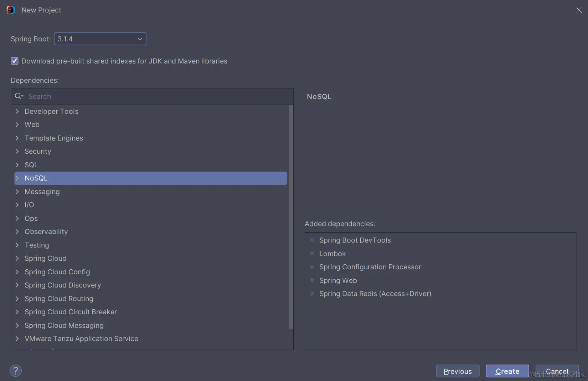
Task: Expand the Ops category chevron
Action: click(17, 218)
